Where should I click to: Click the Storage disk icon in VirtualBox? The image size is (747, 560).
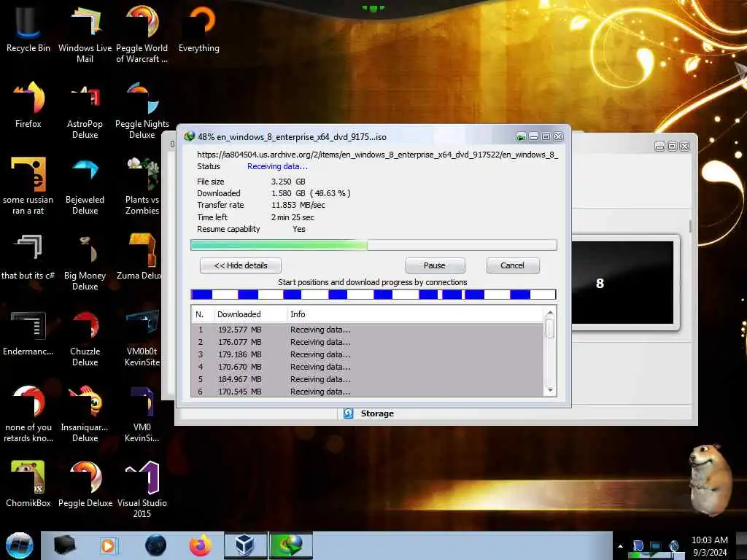(x=349, y=413)
